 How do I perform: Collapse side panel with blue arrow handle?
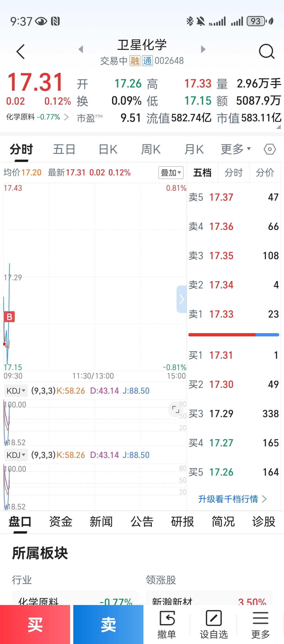181,299
